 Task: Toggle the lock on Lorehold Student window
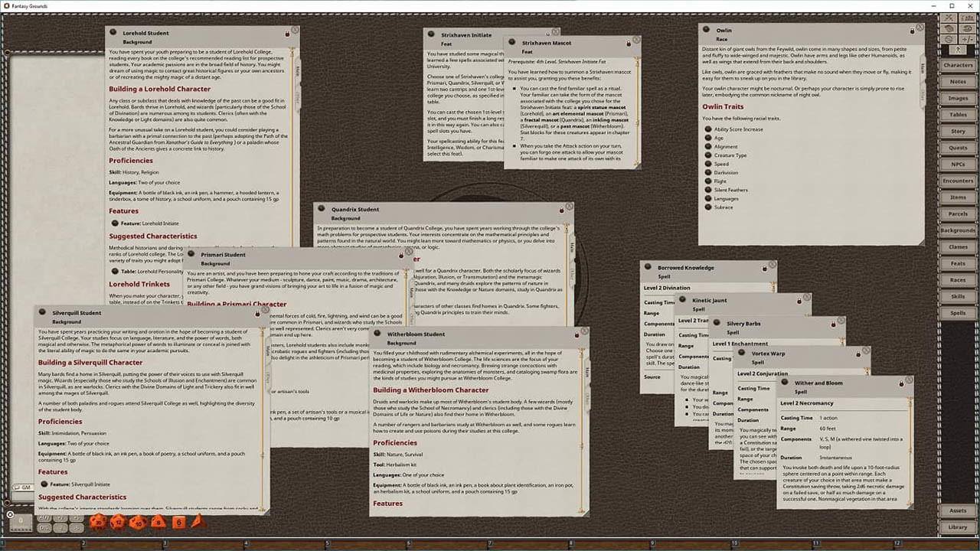287,33
